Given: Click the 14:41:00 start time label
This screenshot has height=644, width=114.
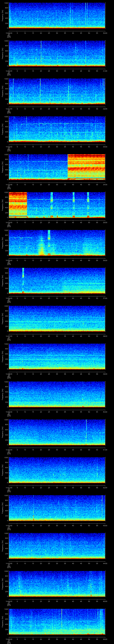Looking at the screenshot, I should click(9, 487).
